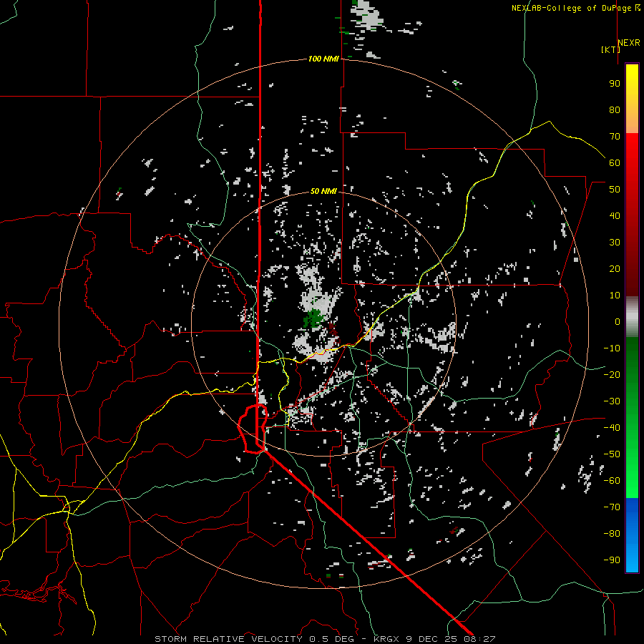The image size is (644, 644).
Task: Click the "100 NMI" range ring label
Action: click(323, 59)
